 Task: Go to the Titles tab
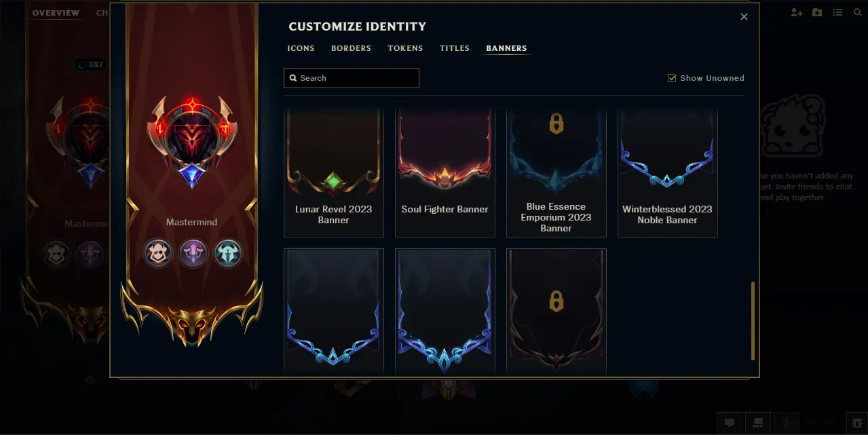(455, 48)
